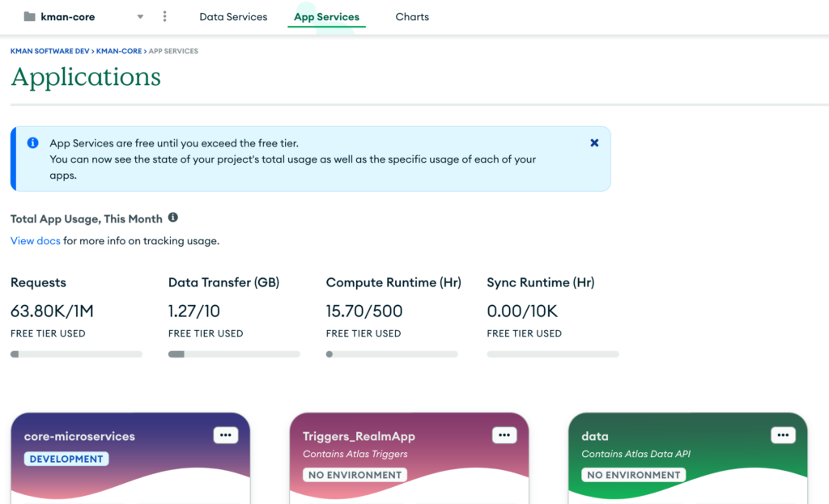Image resolution: width=829 pixels, height=504 pixels.
Task: Open the project dropdown arrow
Action: point(140,17)
